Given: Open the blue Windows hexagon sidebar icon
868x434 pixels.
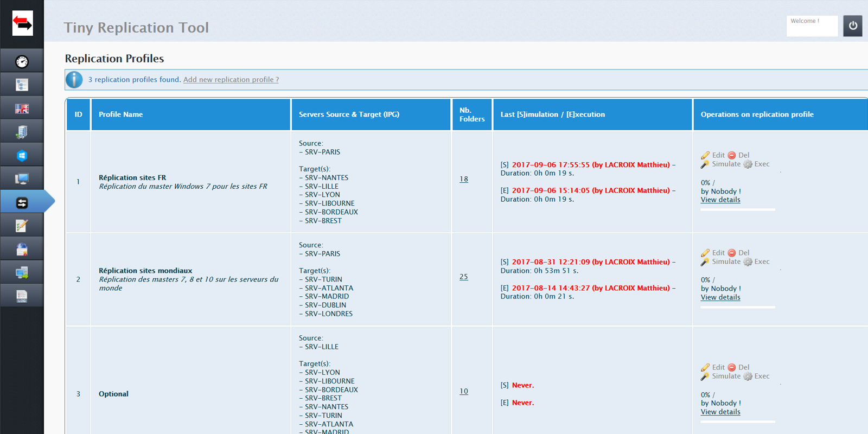Looking at the screenshot, I should 22,156.
